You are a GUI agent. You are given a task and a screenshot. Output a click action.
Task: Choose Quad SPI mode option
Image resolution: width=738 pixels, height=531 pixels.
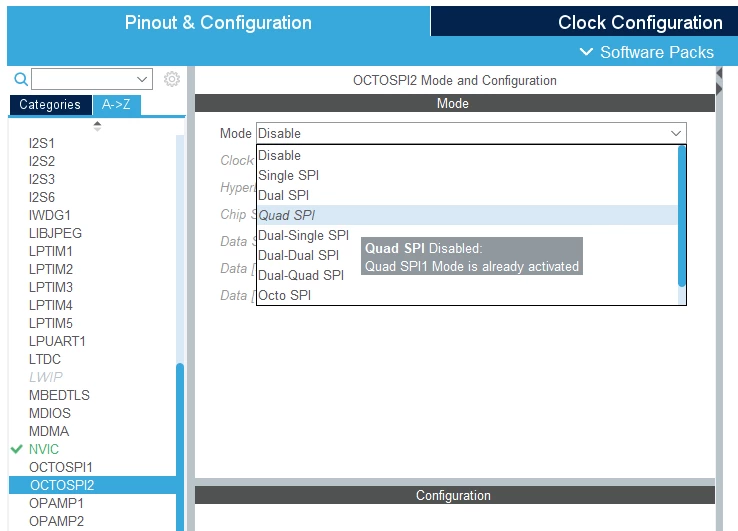click(467, 215)
